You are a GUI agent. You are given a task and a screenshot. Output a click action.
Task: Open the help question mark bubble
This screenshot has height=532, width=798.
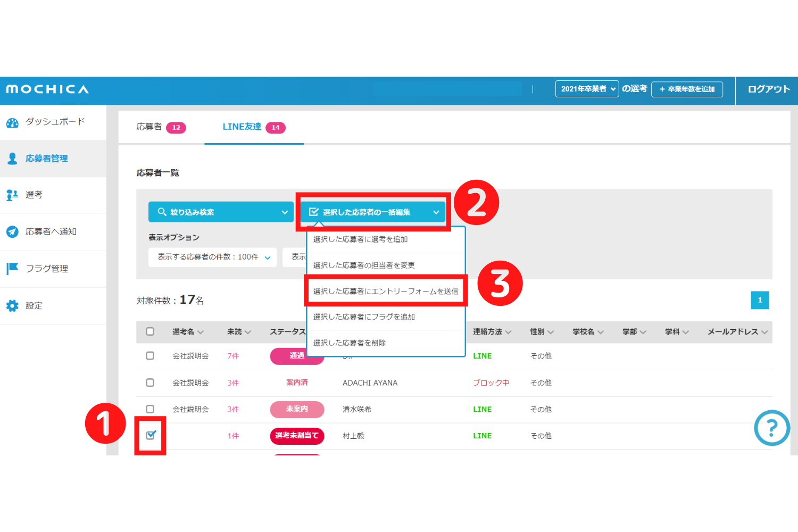tap(771, 428)
